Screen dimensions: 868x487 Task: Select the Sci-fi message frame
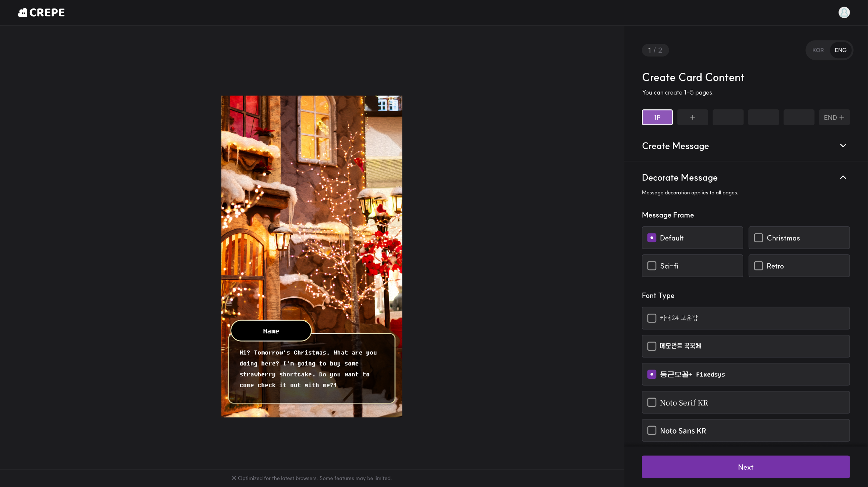click(692, 266)
